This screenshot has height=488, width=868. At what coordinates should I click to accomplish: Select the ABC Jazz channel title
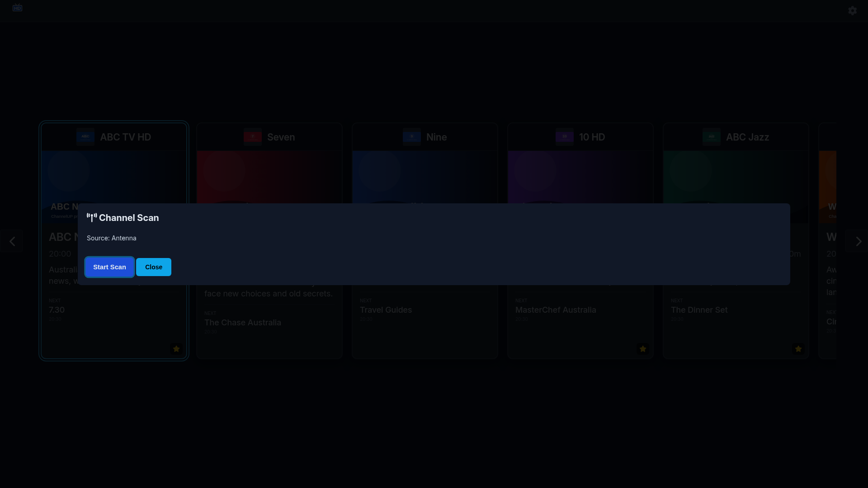tap(748, 137)
